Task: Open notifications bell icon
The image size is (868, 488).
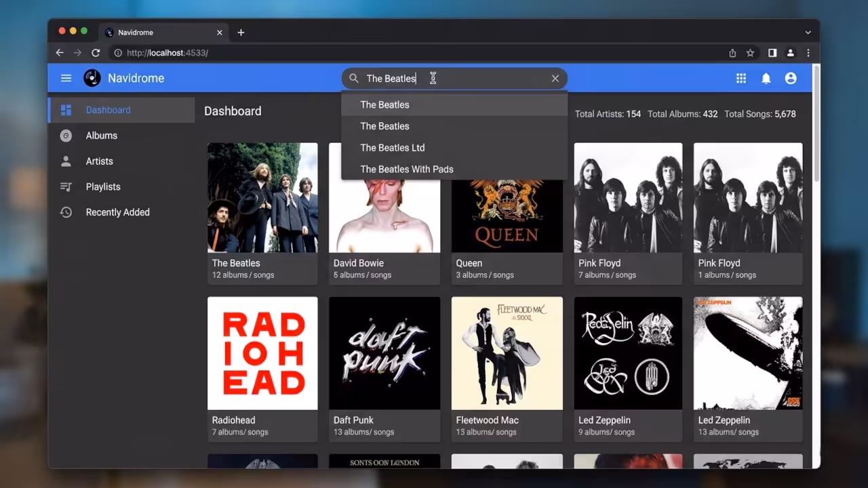Action: tap(766, 79)
